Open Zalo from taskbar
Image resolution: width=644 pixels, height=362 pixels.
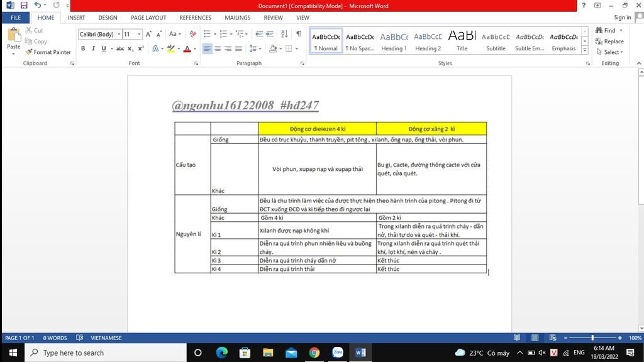pos(338,353)
